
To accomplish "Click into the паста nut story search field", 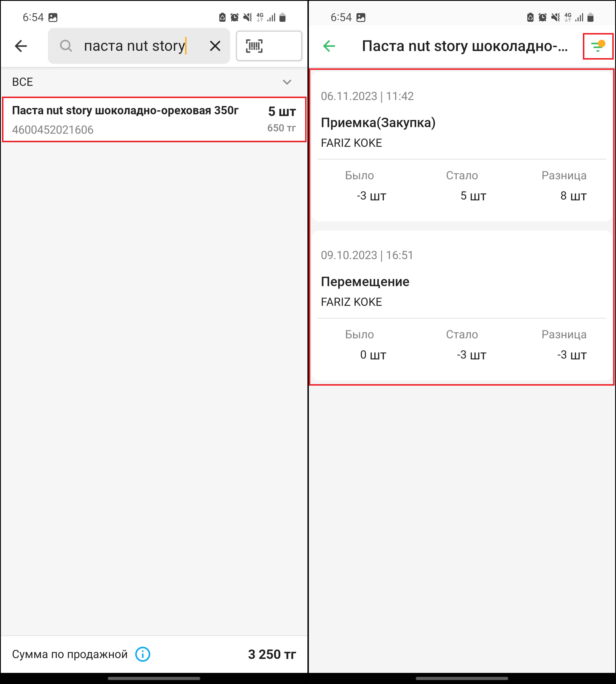I will tap(135, 46).
